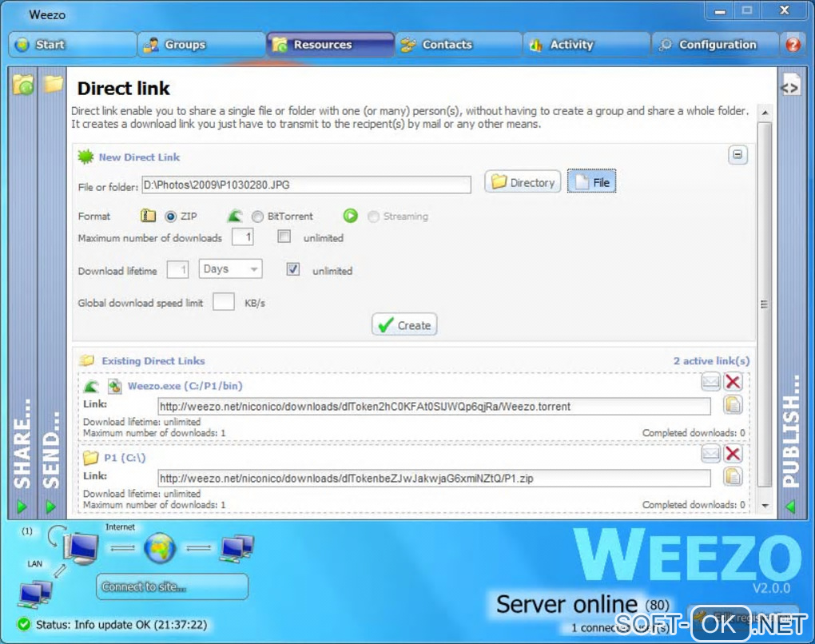Image resolution: width=815 pixels, height=644 pixels.
Task: Click the P1 (C:\) link title
Action: (x=125, y=458)
